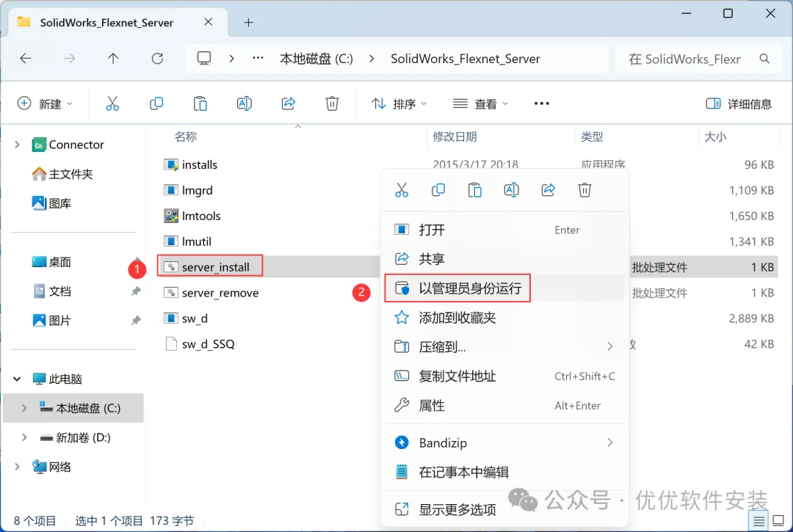Expand the 网络 tree node

pyautogui.click(x=17, y=466)
